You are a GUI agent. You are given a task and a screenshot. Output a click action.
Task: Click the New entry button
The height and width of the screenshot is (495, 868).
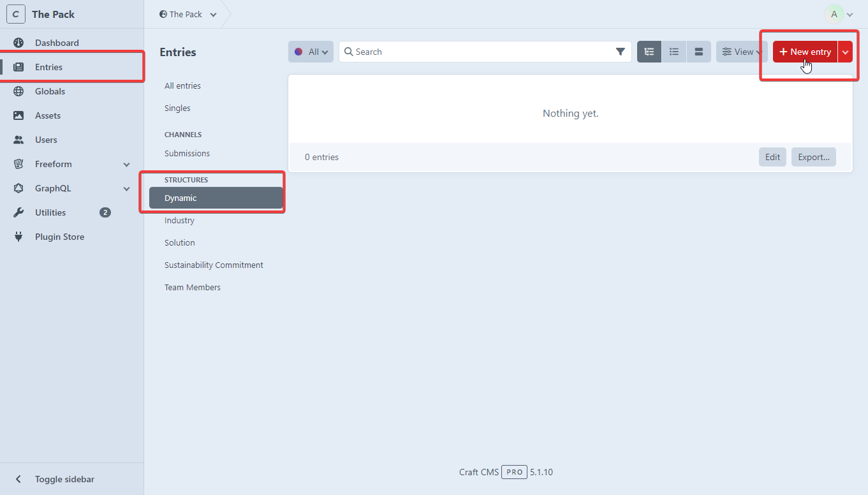(x=805, y=52)
